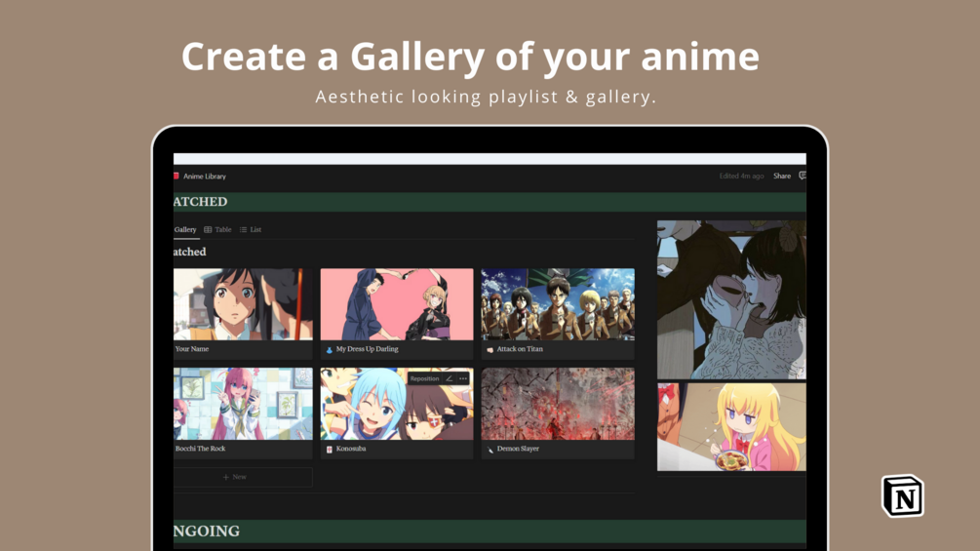Image resolution: width=980 pixels, height=551 pixels.
Task: Click the Anime Library breadcrumb title
Action: point(205,177)
